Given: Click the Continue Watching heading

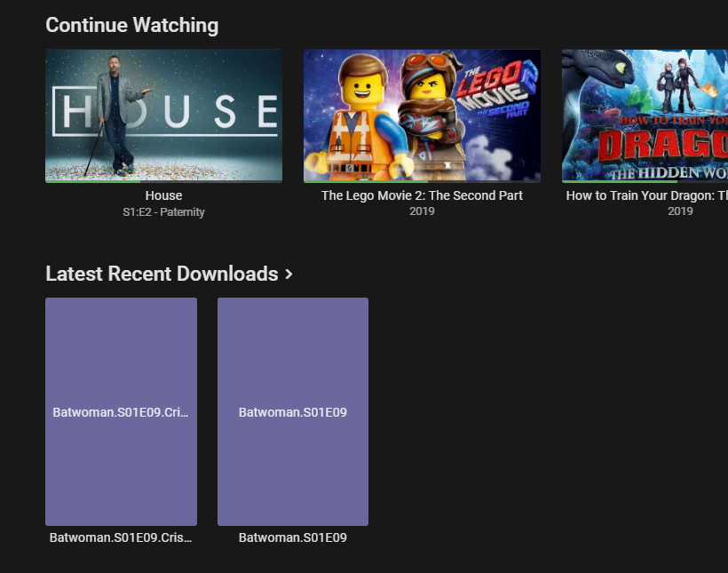Looking at the screenshot, I should coord(132,25).
